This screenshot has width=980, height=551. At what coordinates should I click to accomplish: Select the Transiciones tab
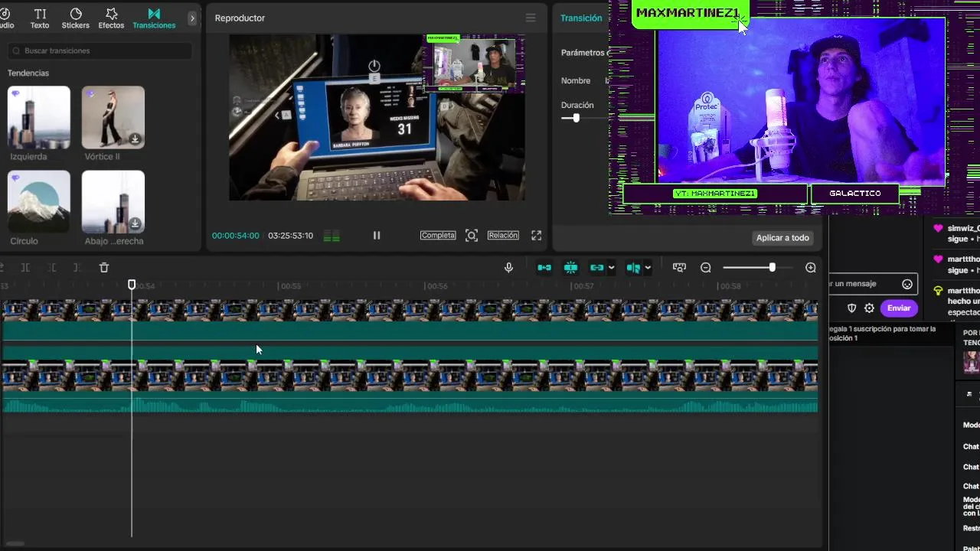[154, 18]
